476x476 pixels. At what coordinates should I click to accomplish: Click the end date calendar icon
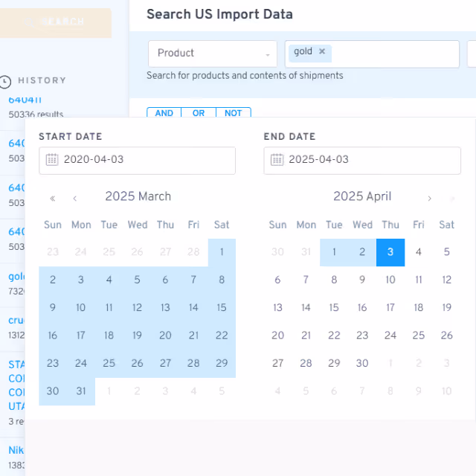coord(277,159)
